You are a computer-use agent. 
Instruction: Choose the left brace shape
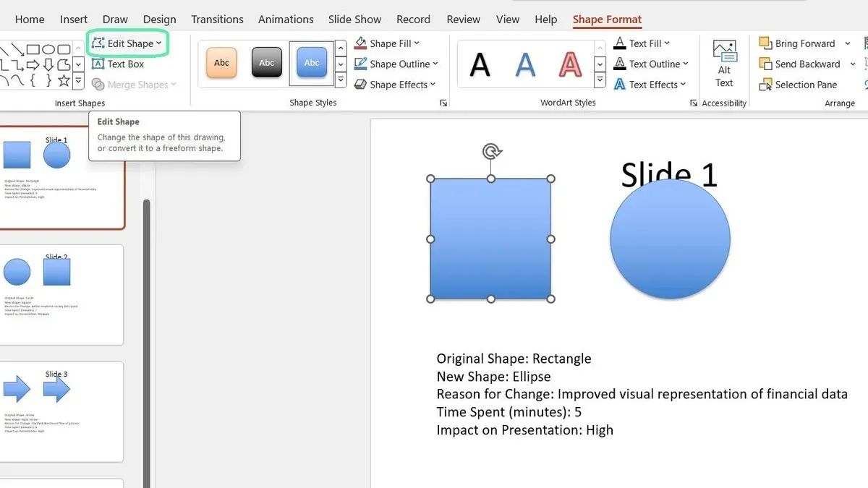(33, 80)
